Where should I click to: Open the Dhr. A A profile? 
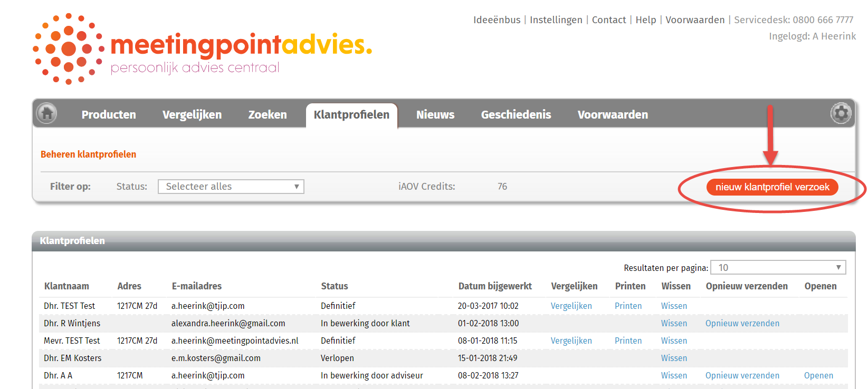pos(818,376)
